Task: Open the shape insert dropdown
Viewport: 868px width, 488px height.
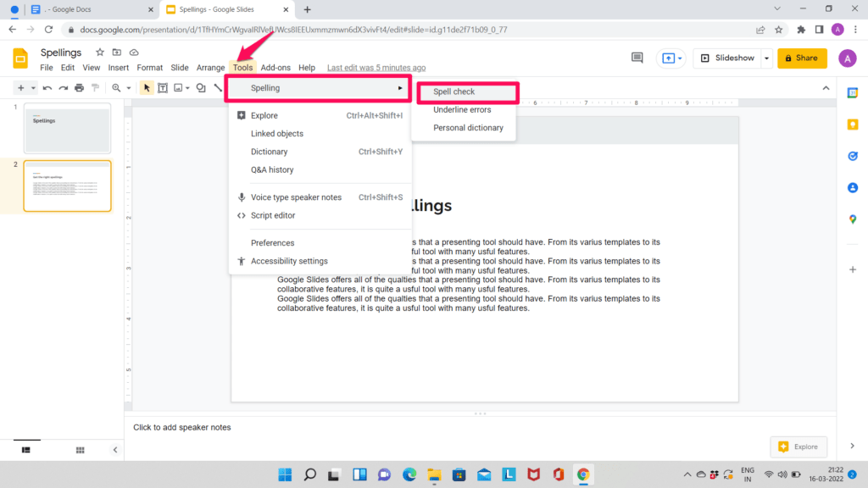Action: click(201, 87)
